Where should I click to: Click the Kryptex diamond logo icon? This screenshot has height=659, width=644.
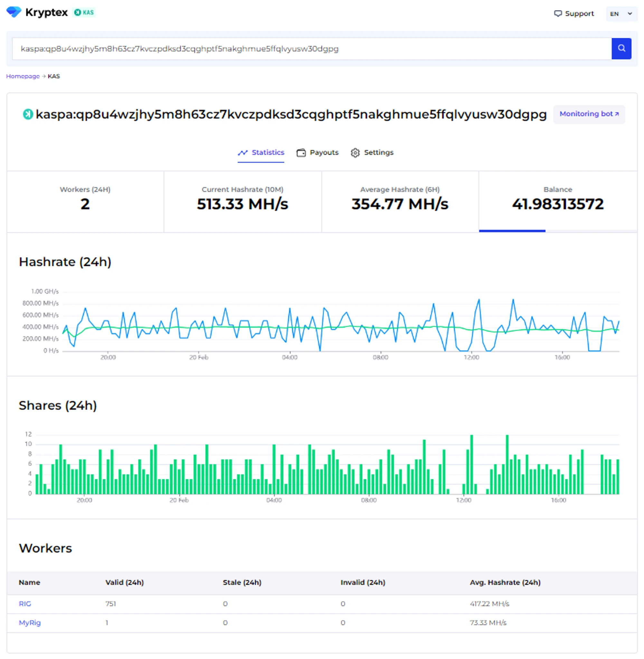[x=14, y=12]
